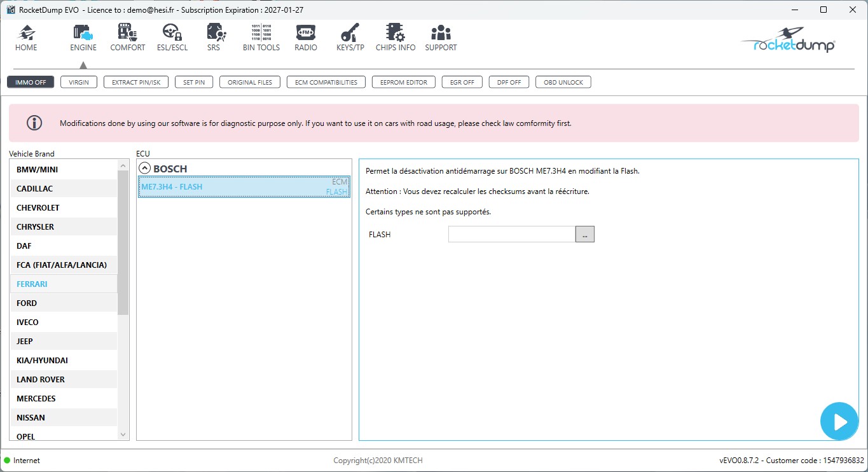The width and height of the screenshot is (868, 472).
Task: Select NISSAN in the vehicle brand list
Action: click(64, 417)
